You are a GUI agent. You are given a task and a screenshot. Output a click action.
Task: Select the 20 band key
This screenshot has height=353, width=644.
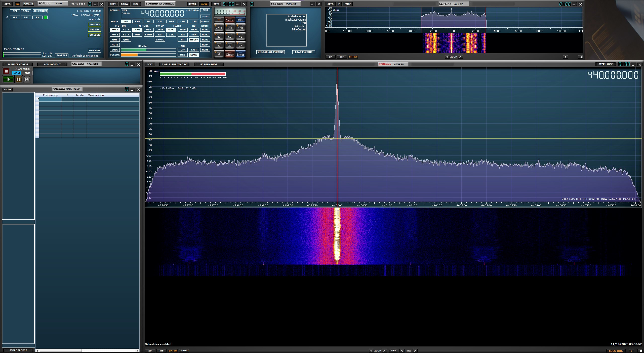230,45
